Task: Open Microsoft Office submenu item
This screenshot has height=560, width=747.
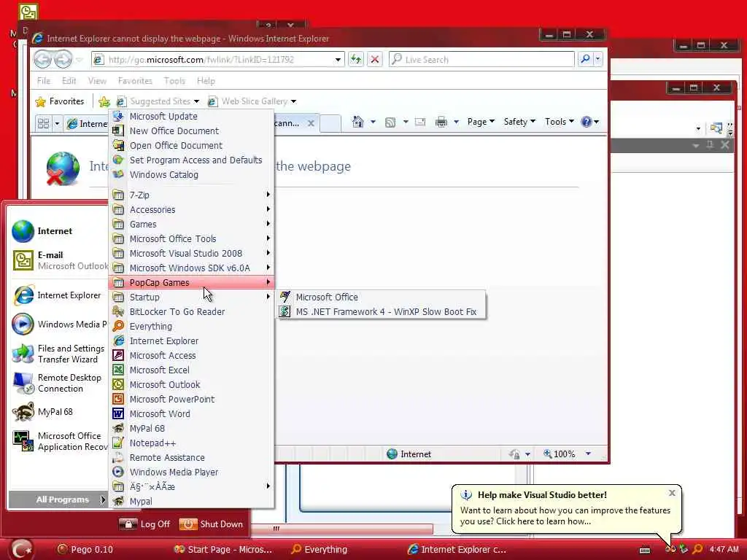Action: (382, 297)
